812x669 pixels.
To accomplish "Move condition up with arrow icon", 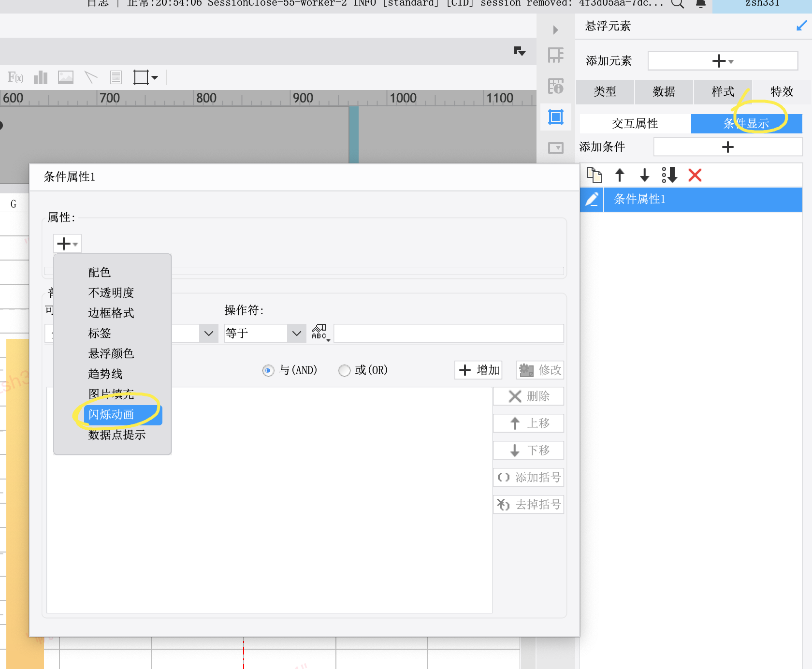I will coord(620,175).
